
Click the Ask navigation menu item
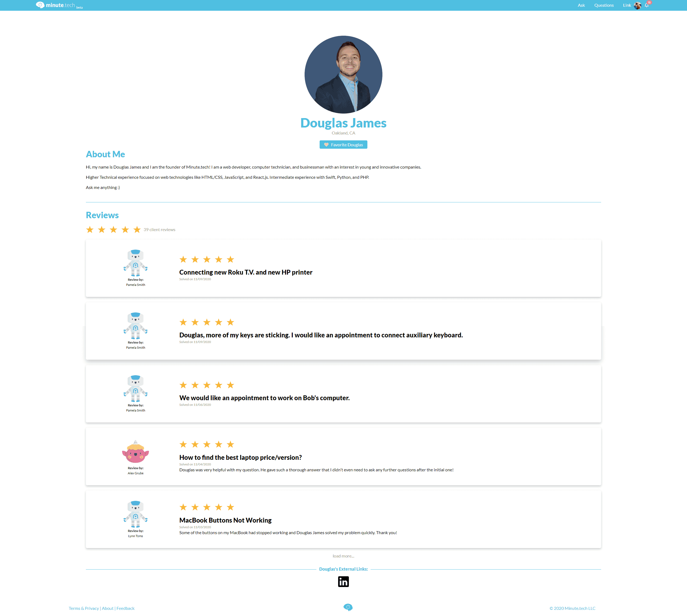click(x=581, y=5)
